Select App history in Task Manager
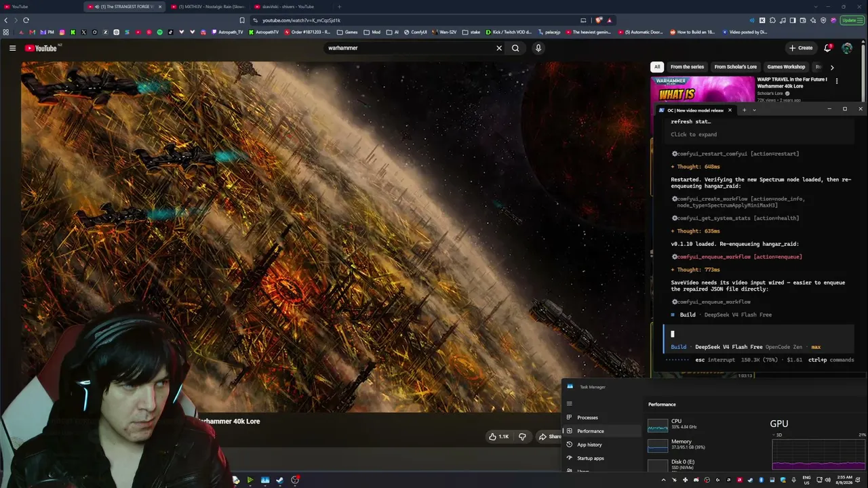The height and width of the screenshot is (488, 868). [601, 445]
